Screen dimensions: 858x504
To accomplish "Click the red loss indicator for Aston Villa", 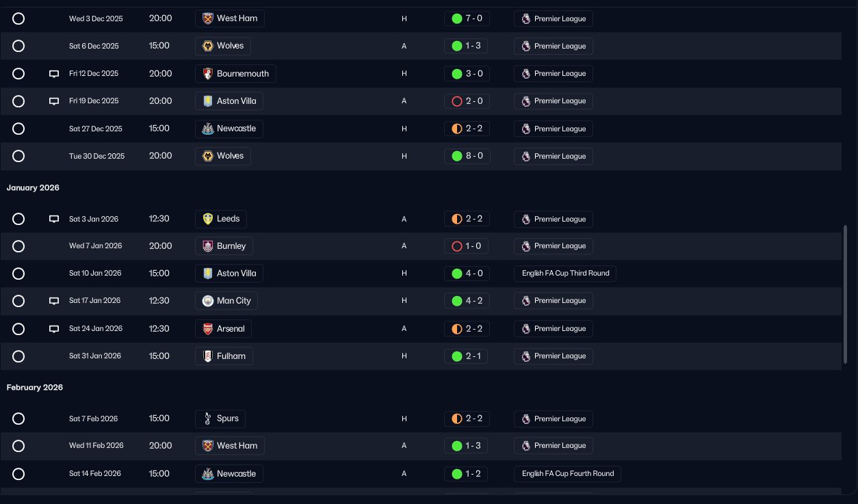I will click(x=457, y=101).
